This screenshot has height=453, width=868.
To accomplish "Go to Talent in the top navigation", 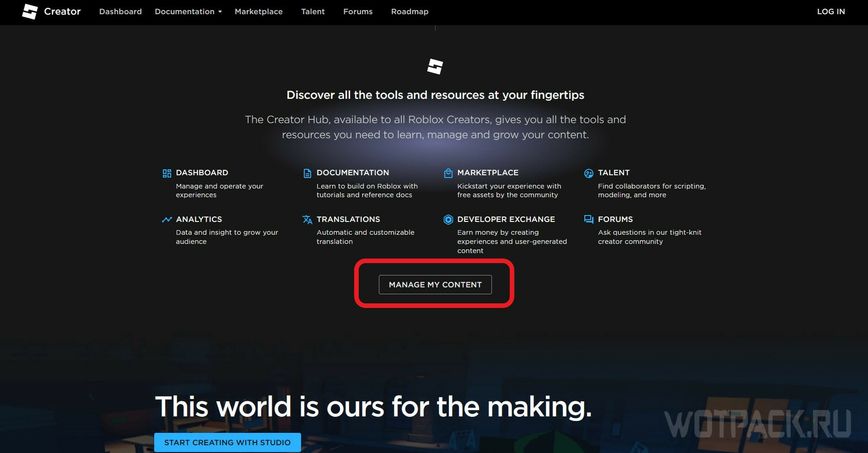I will (x=313, y=11).
